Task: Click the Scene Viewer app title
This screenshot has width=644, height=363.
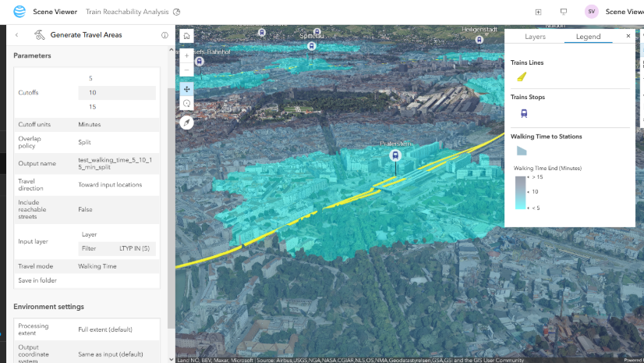Action: [x=55, y=12]
